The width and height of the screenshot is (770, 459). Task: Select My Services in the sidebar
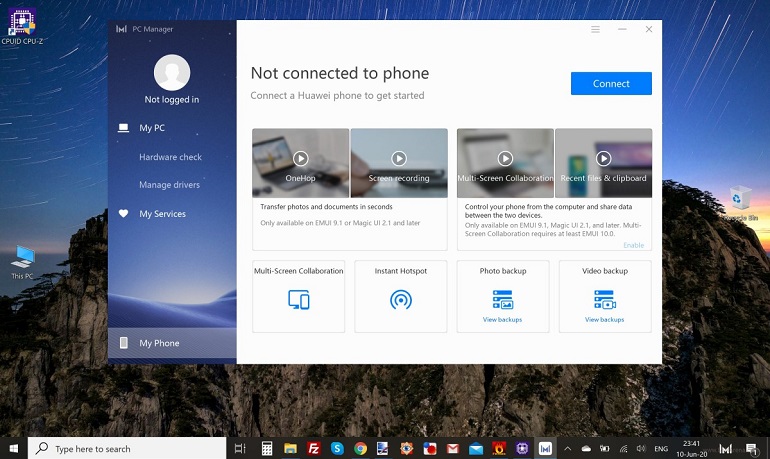[162, 214]
